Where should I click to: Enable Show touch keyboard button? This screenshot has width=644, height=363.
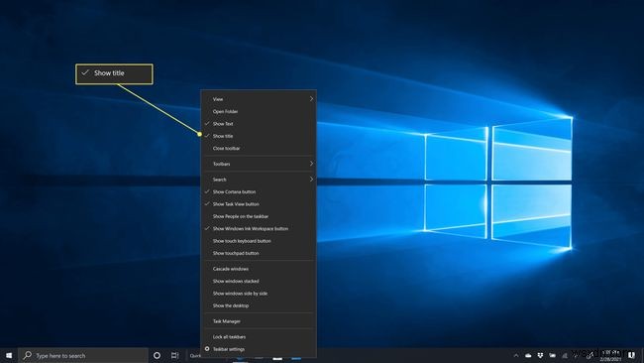coord(259,241)
